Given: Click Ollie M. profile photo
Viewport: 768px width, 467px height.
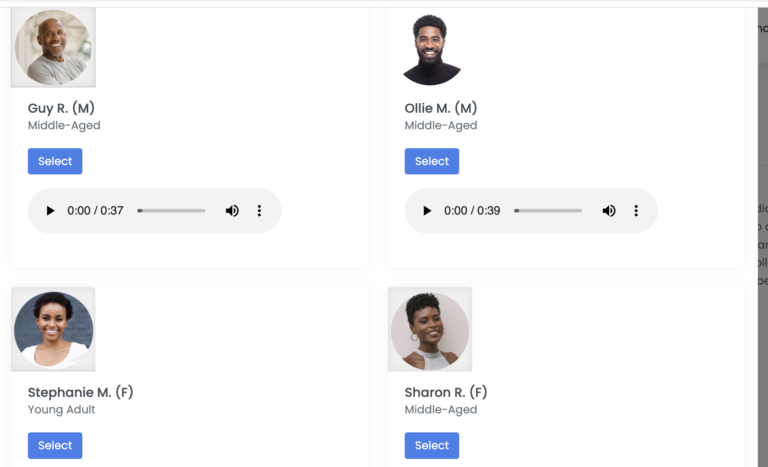Looking at the screenshot, I should click(x=431, y=49).
